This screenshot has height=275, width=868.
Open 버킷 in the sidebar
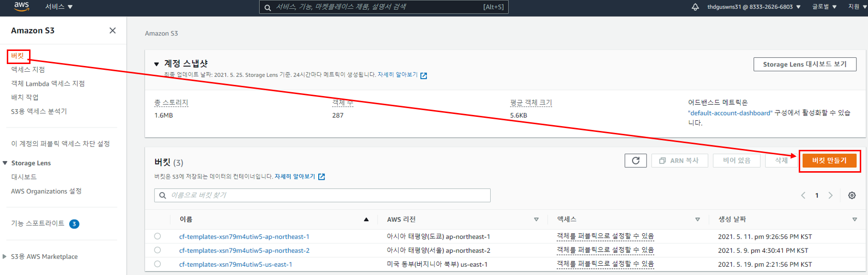point(18,56)
